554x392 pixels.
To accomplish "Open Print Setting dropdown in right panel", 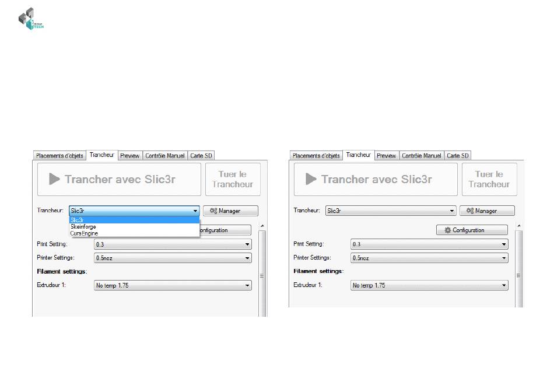I will coord(429,244).
